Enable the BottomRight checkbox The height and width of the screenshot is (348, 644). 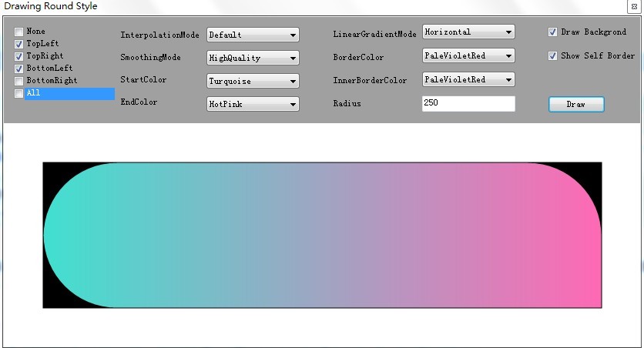(x=19, y=81)
